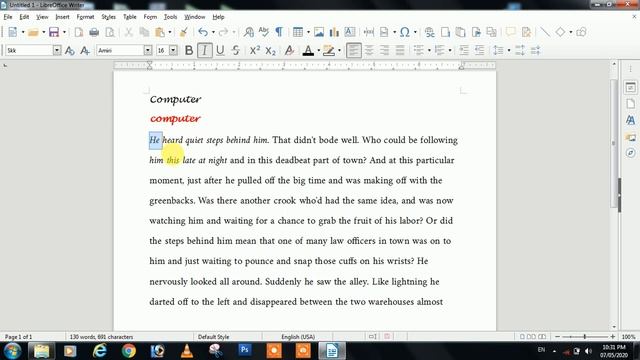The height and width of the screenshot is (360, 640).
Task: Expand the line spacing dropdown arrow
Action: coord(509,50)
